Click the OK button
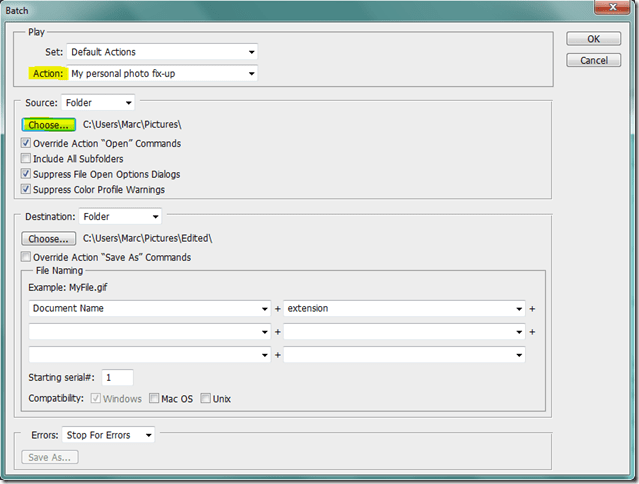 [x=593, y=39]
